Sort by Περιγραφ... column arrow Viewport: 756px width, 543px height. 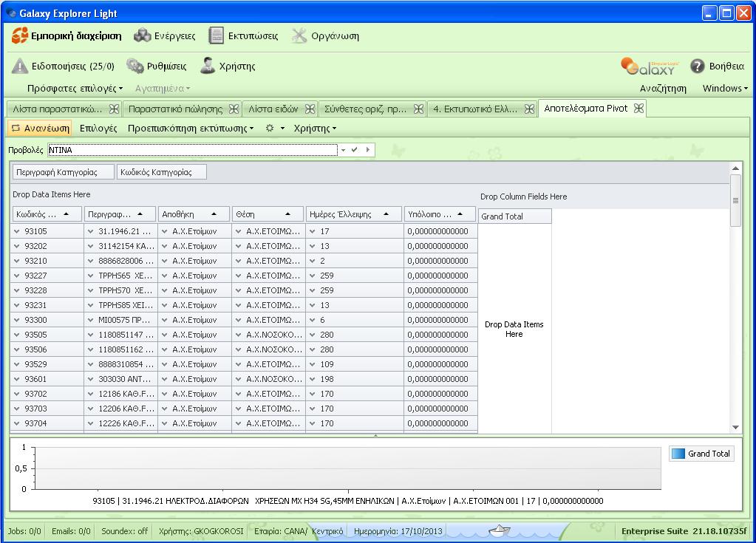140,214
